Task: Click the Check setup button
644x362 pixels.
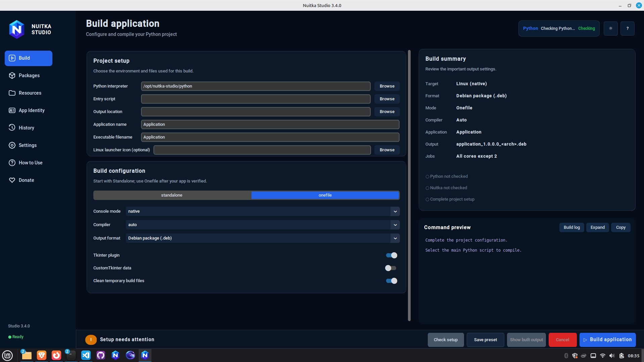Action: pyautogui.click(x=446, y=340)
